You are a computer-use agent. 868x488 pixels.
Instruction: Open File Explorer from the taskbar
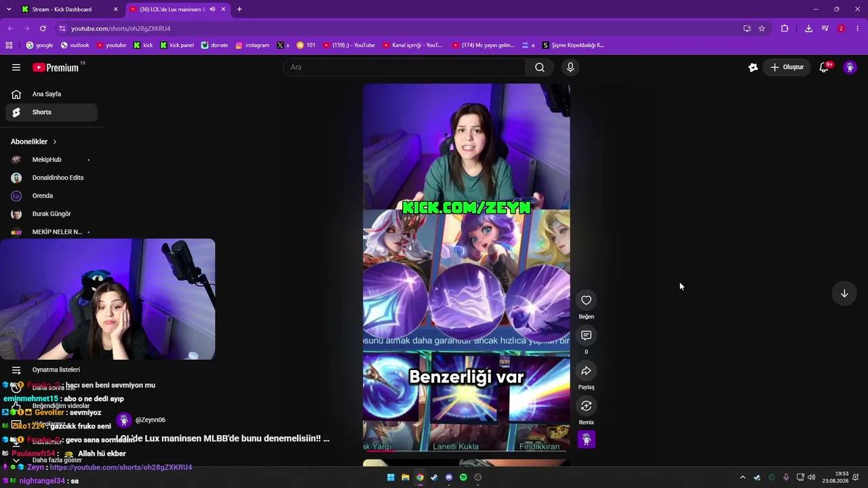[x=406, y=477]
